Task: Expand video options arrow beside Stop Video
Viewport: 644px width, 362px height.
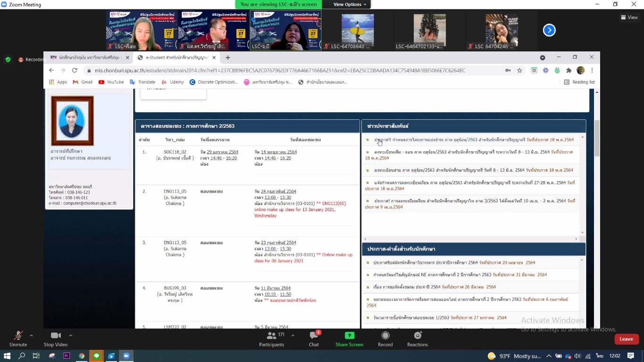Action: 71,336
